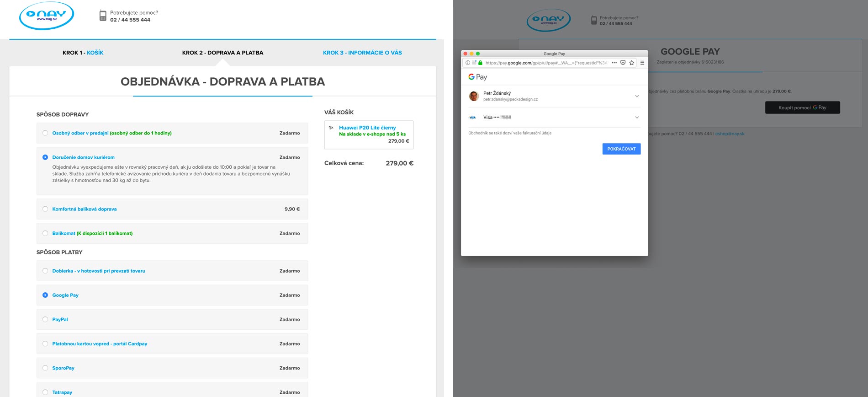868x397 pixels.
Task: Click the NAY logo on the order page
Action: click(x=46, y=16)
